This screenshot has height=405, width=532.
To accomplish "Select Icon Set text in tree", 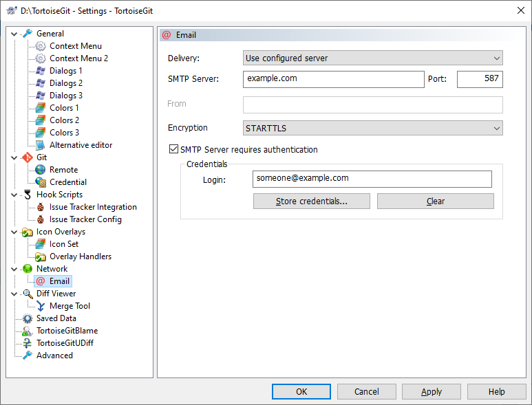I will (x=64, y=244).
